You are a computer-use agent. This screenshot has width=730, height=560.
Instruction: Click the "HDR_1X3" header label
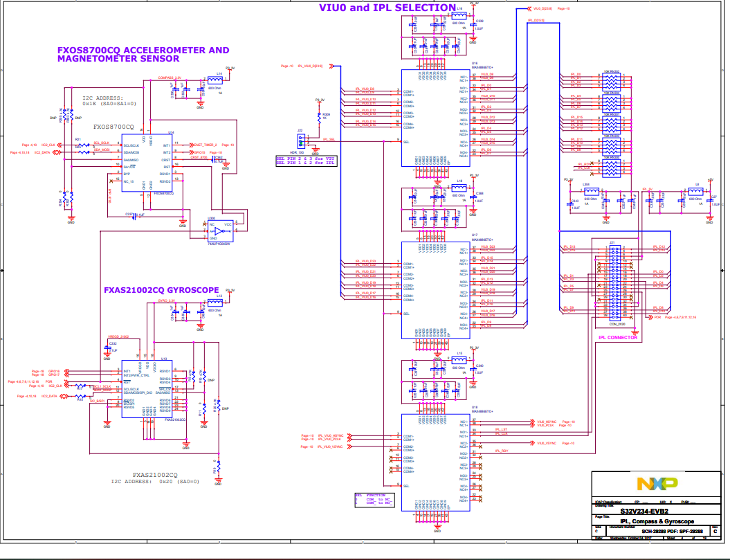point(297,152)
